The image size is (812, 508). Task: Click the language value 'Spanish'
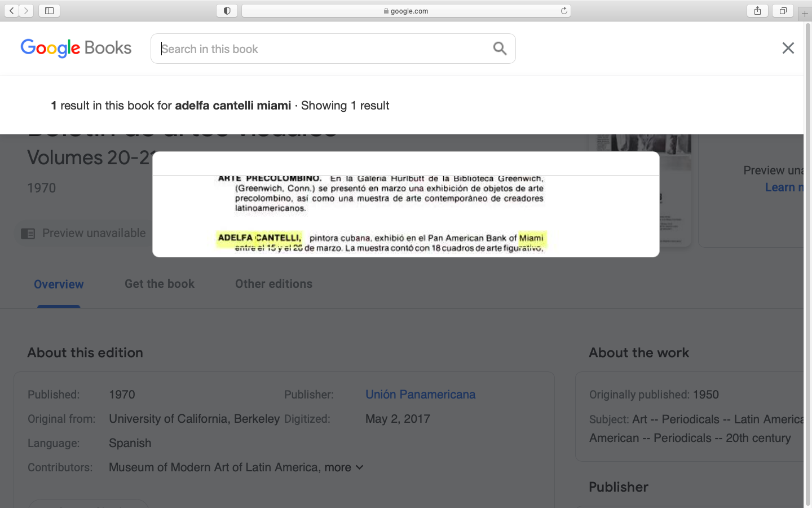point(130,443)
